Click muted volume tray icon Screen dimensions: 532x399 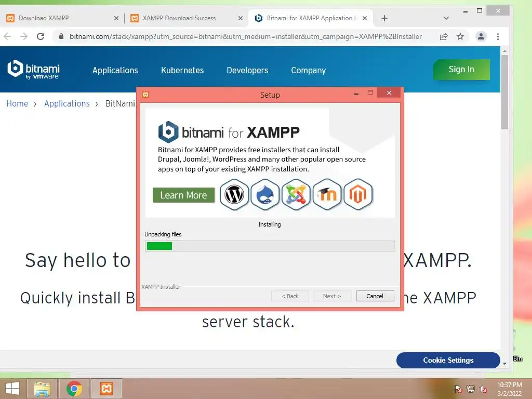tap(483, 389)
